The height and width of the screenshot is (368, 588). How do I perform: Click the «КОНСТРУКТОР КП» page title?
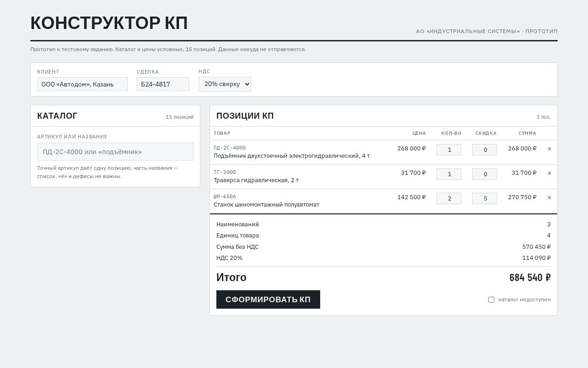click(x=109, y=23)
